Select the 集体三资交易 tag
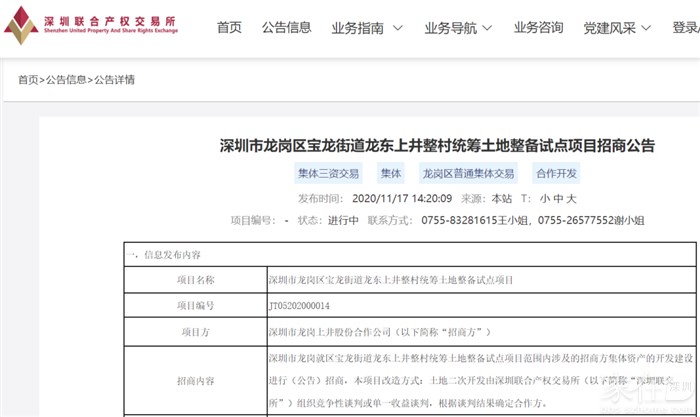 328,173
